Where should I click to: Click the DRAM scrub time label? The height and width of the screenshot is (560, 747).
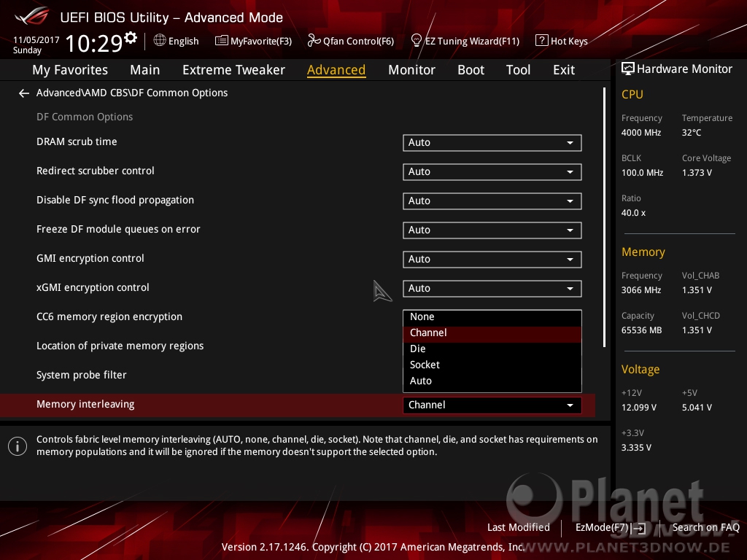coord(77,142)
